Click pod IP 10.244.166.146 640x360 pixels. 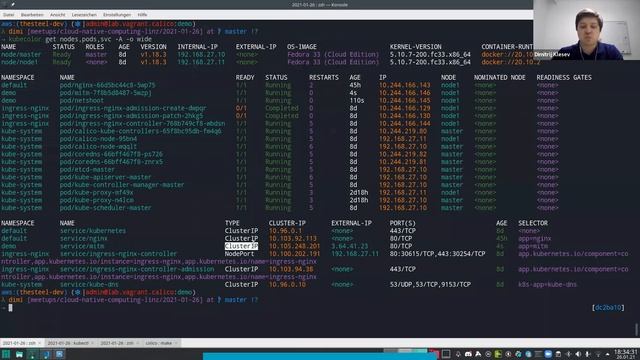(404, 93)
